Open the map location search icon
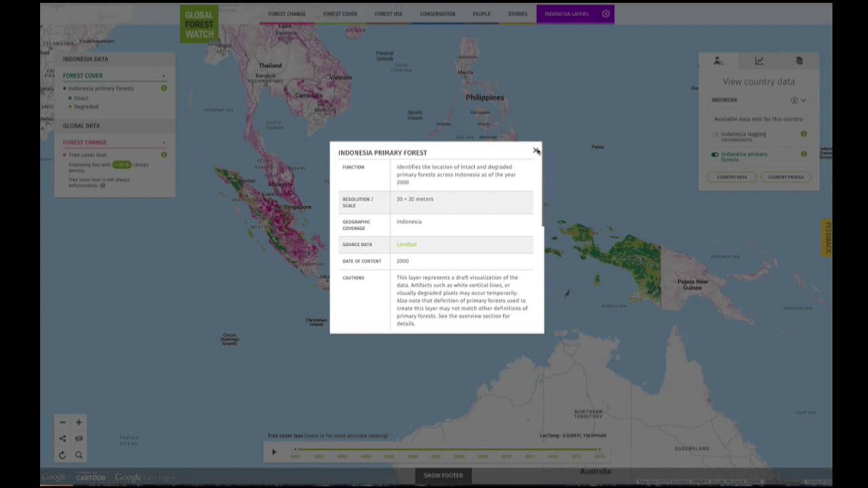This screenshot has width=868, height=488. point(79,455)
